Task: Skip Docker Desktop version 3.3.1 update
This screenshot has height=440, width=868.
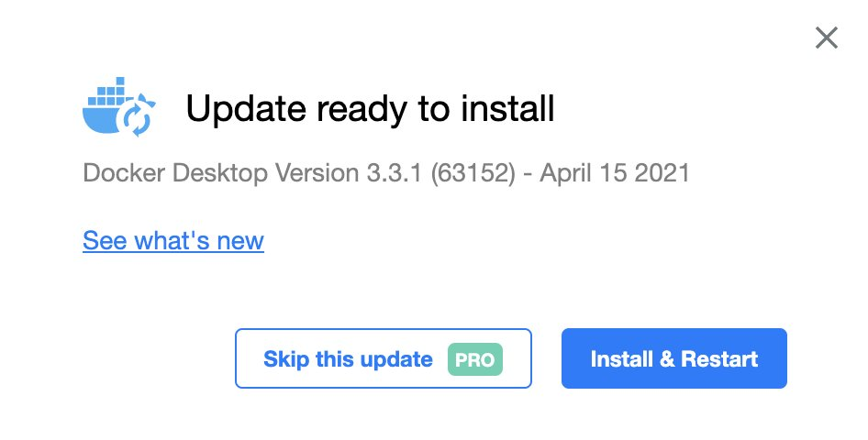Action: click(348, 358)
